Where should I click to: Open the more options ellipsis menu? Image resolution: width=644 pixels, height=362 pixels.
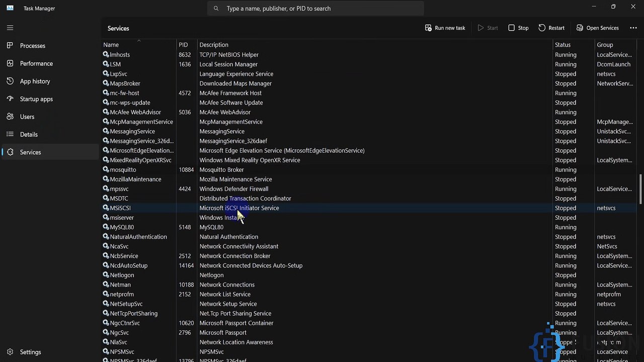pyautogui.click(x=633, y=28)
